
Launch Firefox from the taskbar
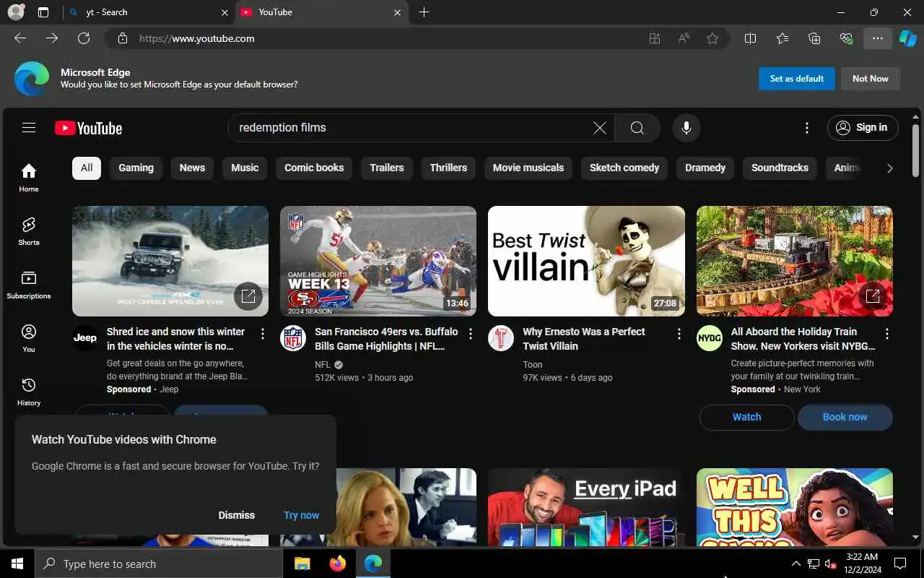pyautogui.click(x=337, y=564)
